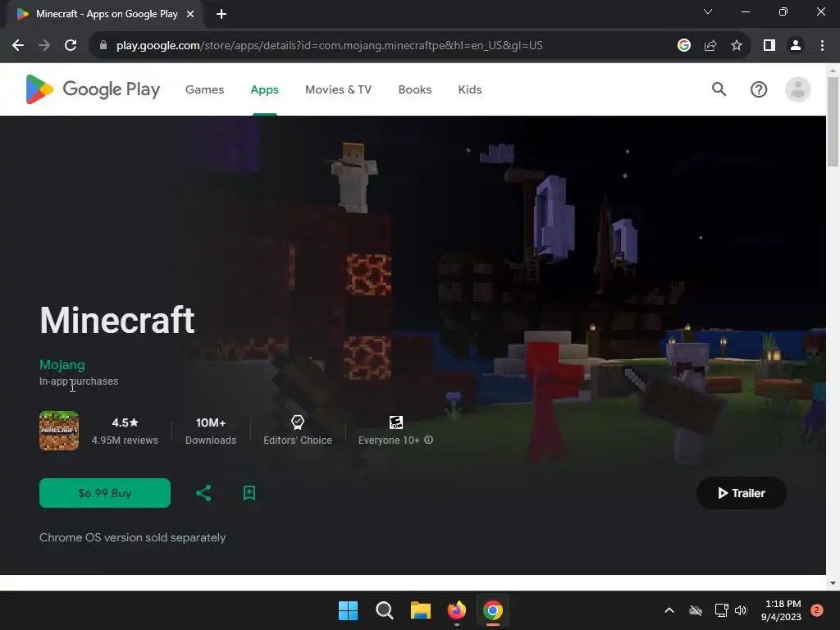Expand the tab search chevron
840x630 pixels.
pos(708,11)
